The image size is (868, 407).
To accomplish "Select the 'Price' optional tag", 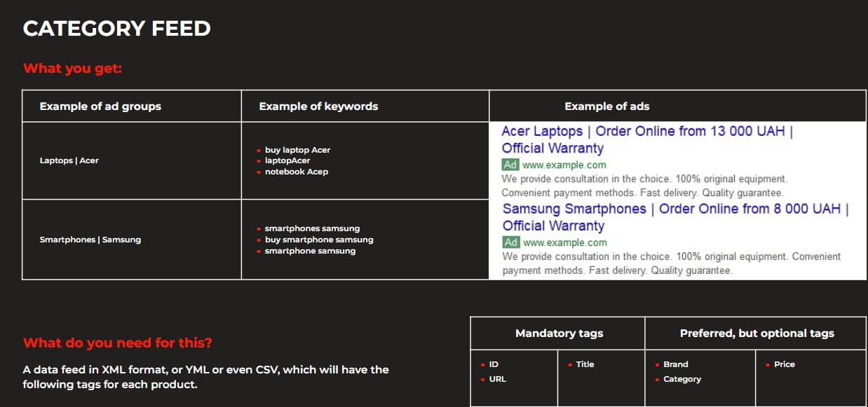I will coord(784,364).
